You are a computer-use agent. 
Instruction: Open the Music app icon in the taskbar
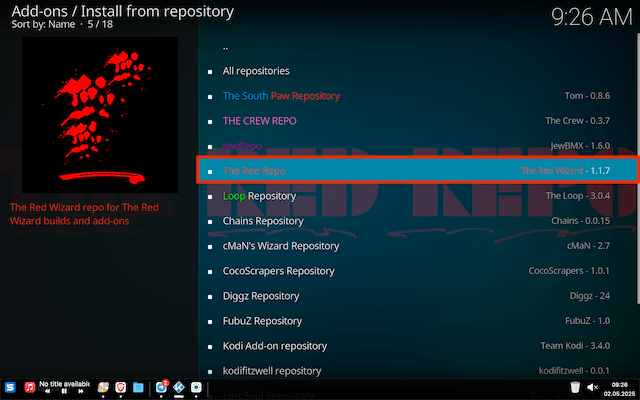tap(29, 387)
